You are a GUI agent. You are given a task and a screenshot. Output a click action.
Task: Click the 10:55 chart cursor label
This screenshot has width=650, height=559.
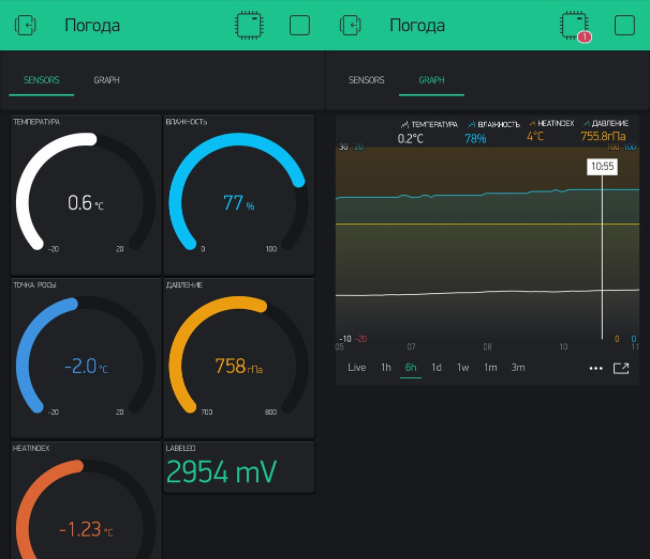[x=602, y=167]
